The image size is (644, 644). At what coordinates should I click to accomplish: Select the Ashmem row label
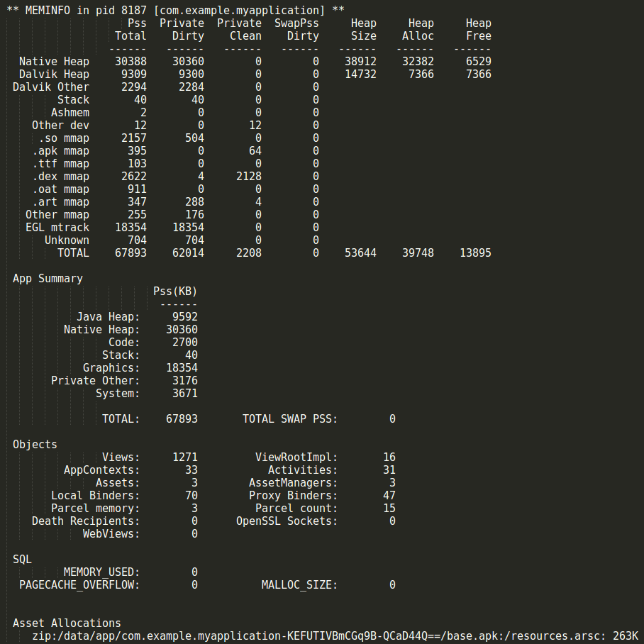70,113
